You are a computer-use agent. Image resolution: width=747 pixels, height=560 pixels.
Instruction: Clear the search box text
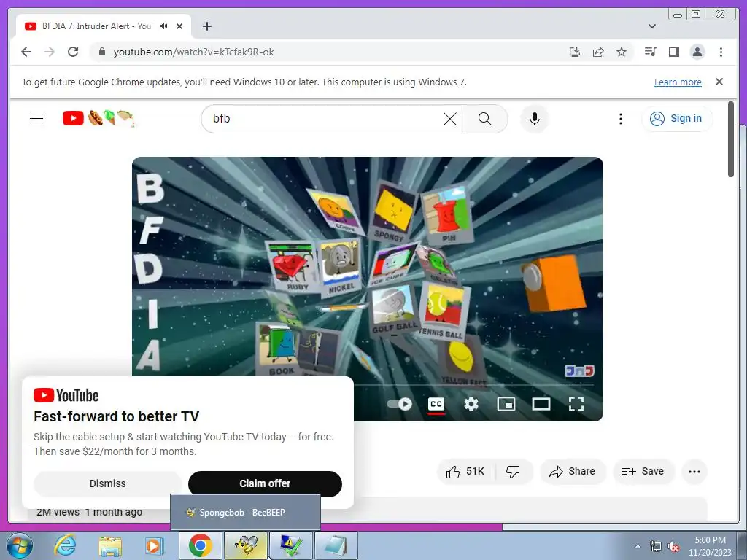(449, 119)
